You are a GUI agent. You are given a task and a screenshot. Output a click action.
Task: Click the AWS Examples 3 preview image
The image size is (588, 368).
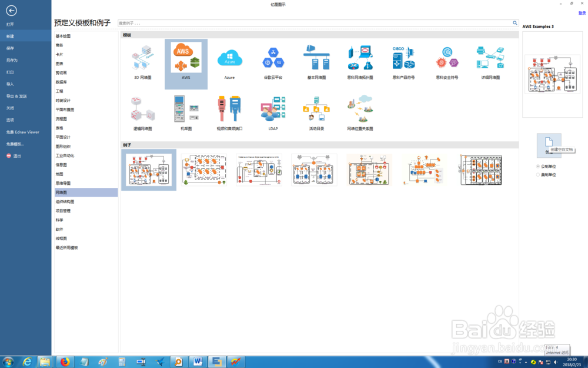pyautogui.click(x=552, y=74)
